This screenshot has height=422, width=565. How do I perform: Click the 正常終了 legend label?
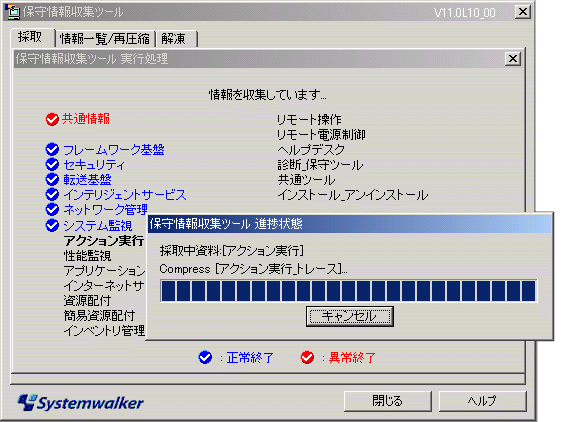tap(250, 358)
